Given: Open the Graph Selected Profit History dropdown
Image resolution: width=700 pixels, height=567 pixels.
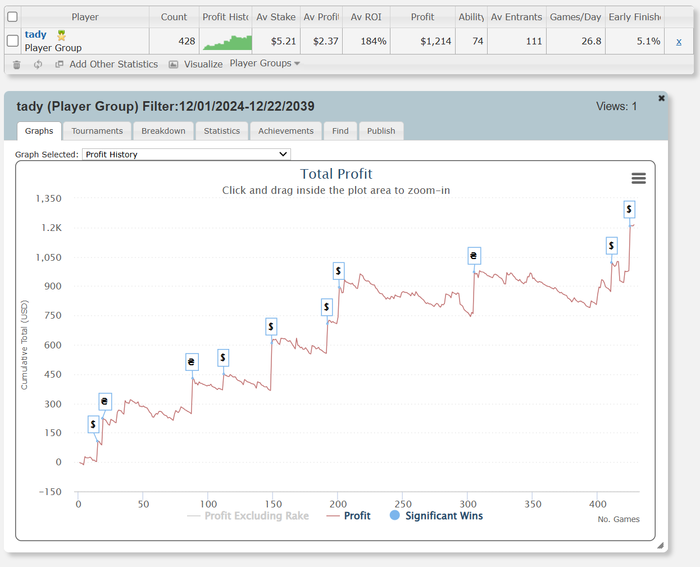Looking at the screenshot, I should (x=186, y=154).
